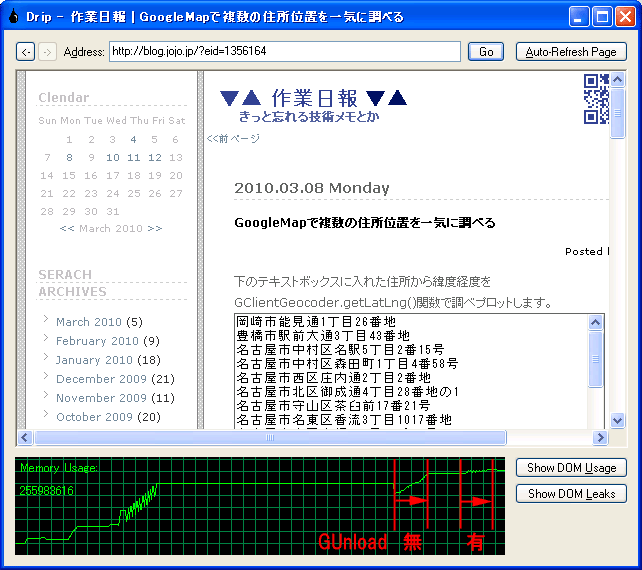Open November 2009 archive link
This screenshot has width=642, height=570.
click(101, 398)
